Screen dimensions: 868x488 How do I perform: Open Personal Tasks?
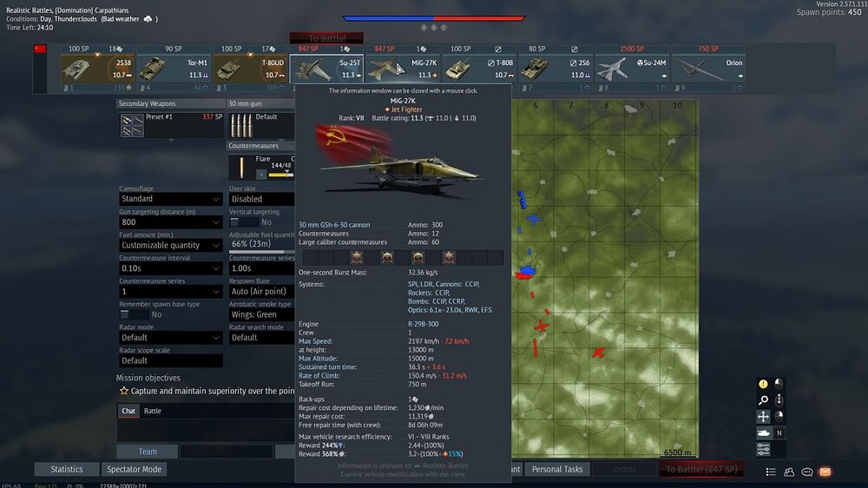point(557,469)
